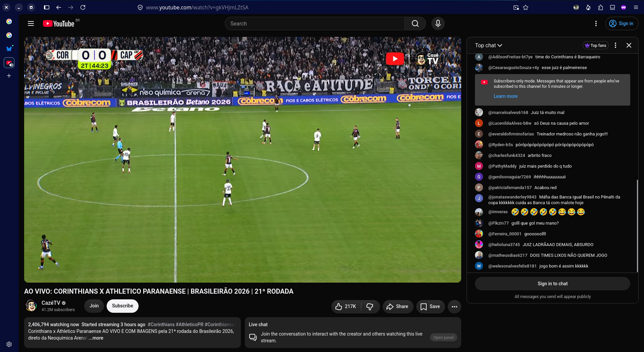
Task: Open the more actions ellipsis button
Action: [454, 306]
